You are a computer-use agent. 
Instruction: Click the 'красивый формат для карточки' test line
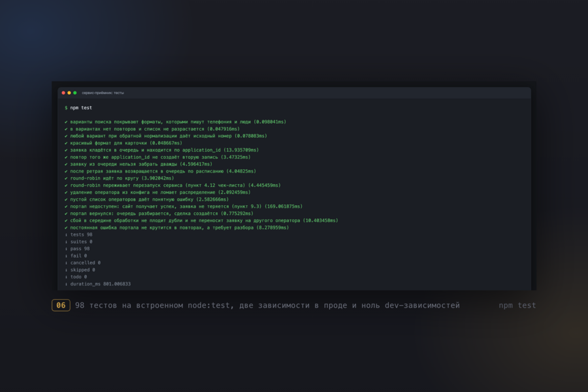pyautogui.click(x=123, y=143)
